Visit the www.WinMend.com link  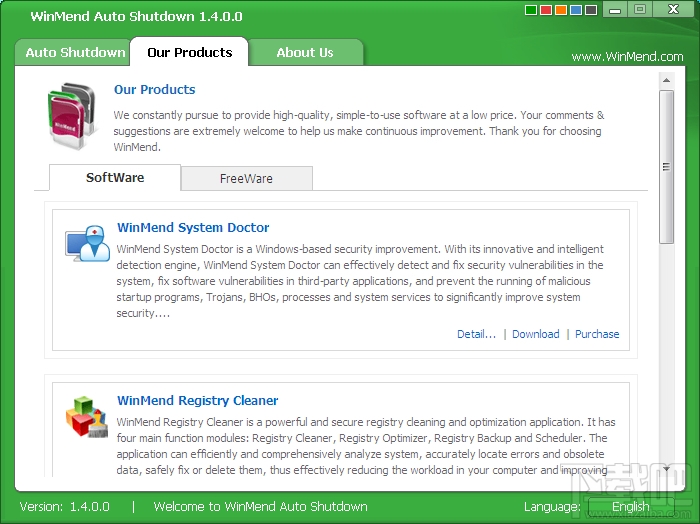point(627,57)
